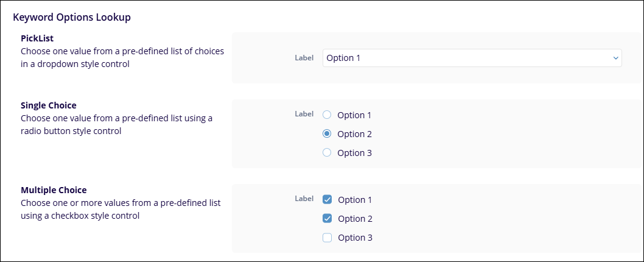The height and width of the screenshot is (262, 644).
Task: Enable the Option 3 checkbox
Action: click(x=327, y=238)
